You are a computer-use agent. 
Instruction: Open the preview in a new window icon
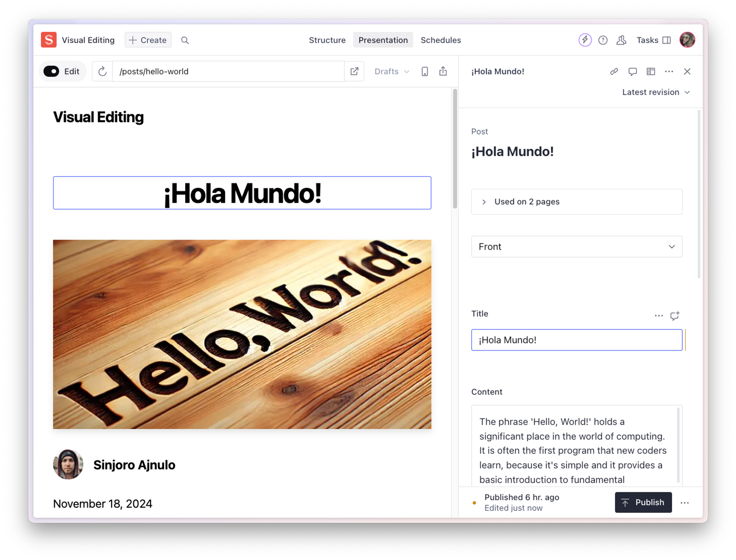click(x=355, y=71)
